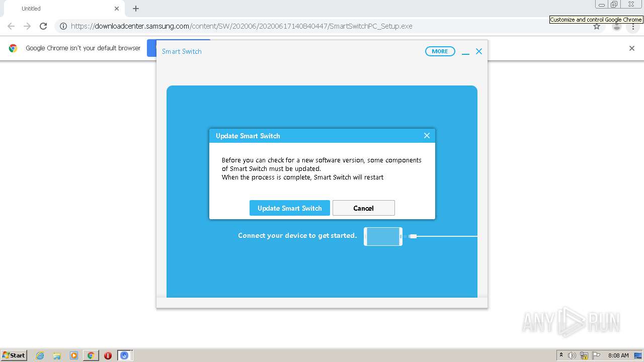Click the phone device illustration
Screen dimensions: 644x362
(x=383, y=236)
